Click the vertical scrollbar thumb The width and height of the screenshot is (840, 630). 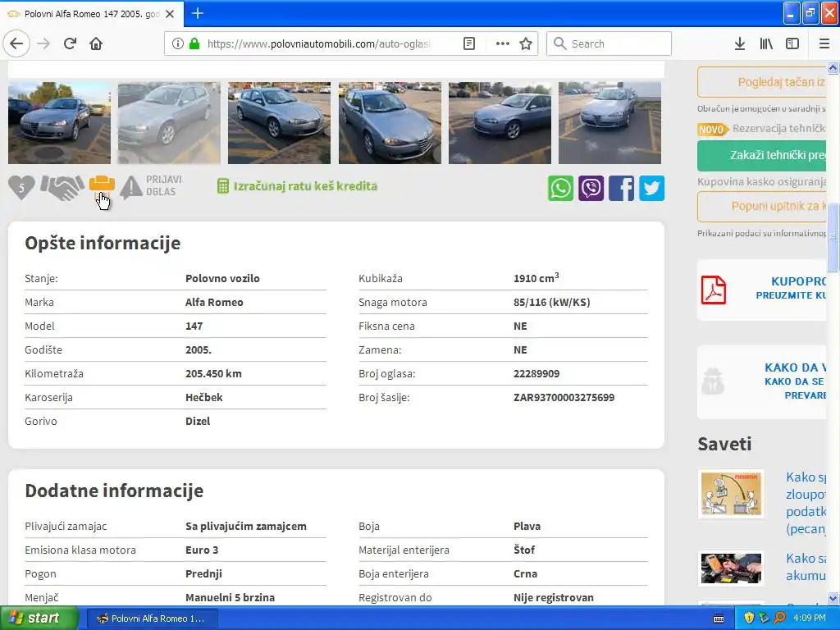pos(833,237)
